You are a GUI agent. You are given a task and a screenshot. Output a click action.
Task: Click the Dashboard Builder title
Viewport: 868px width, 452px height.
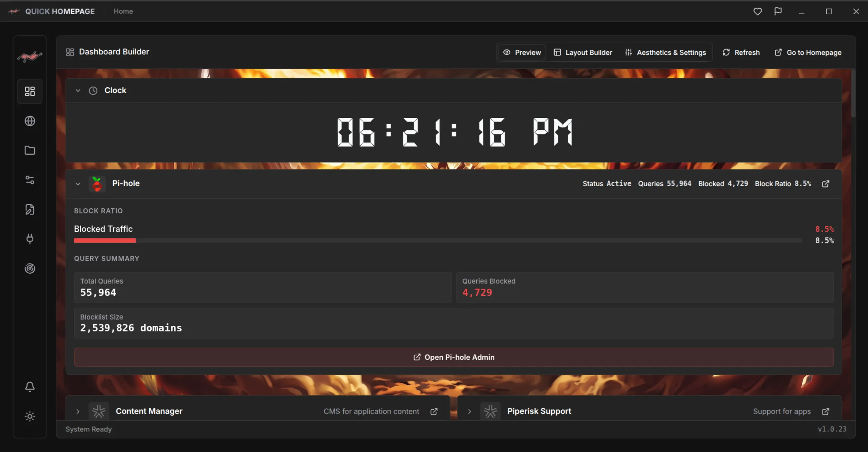click(x=114, y=52)
